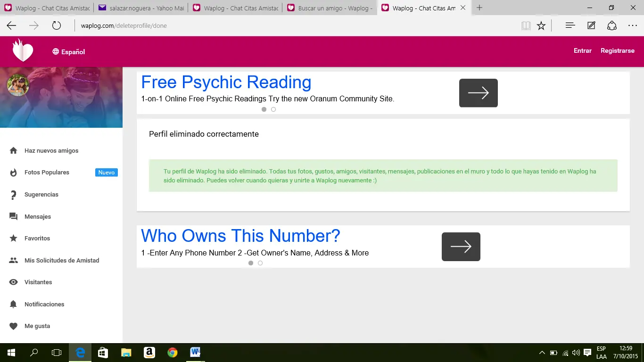
Task: Open the Edge More actions ellipsis menu
Action: click(633, 26)
